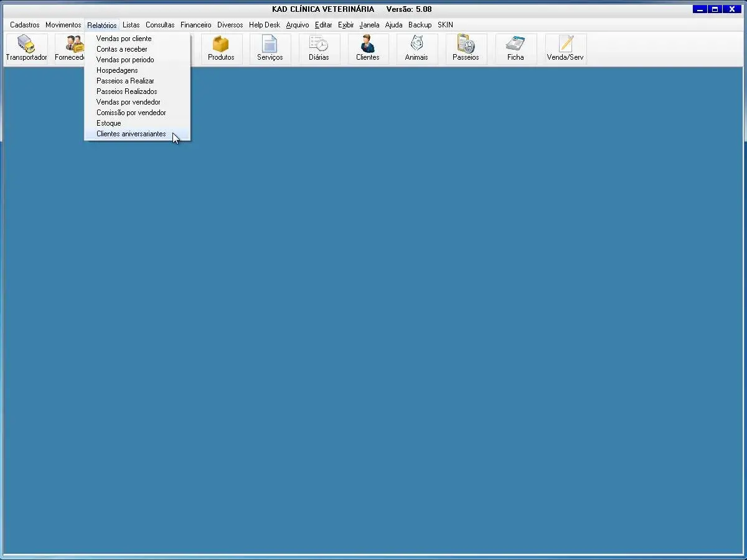Screen dimensions: 747x560
Task: Click the Ficha card icon
Action: click(x=515, y=45)
